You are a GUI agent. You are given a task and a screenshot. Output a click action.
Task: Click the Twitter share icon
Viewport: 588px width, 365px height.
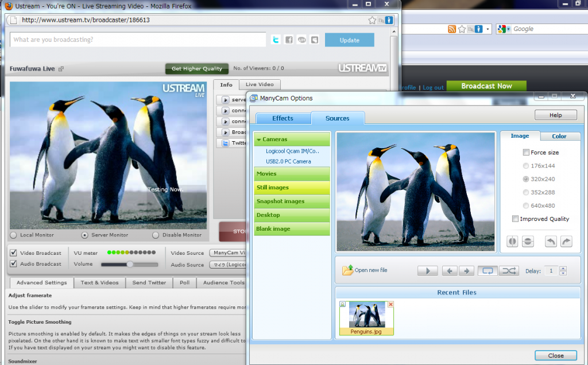276,40
